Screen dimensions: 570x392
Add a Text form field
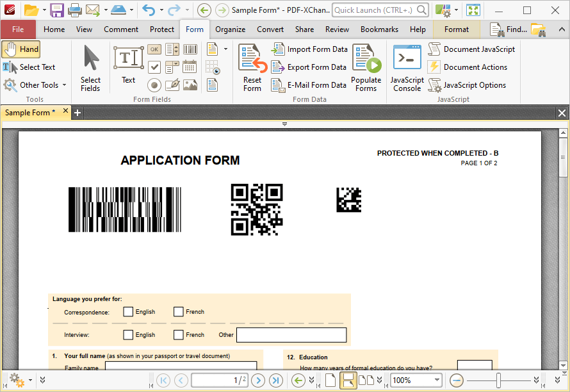pyautogui.click(x=128, y=65)
